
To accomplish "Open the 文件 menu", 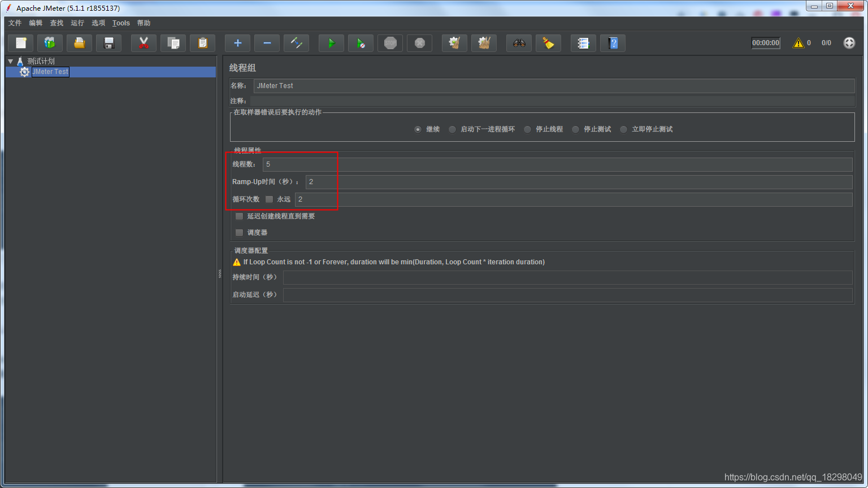I will (x=15, y=23).
